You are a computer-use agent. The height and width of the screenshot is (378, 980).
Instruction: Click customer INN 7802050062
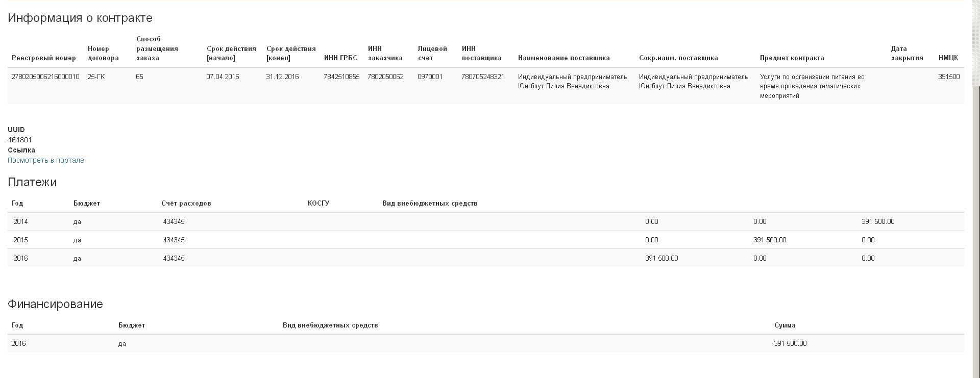pos(385,77)
